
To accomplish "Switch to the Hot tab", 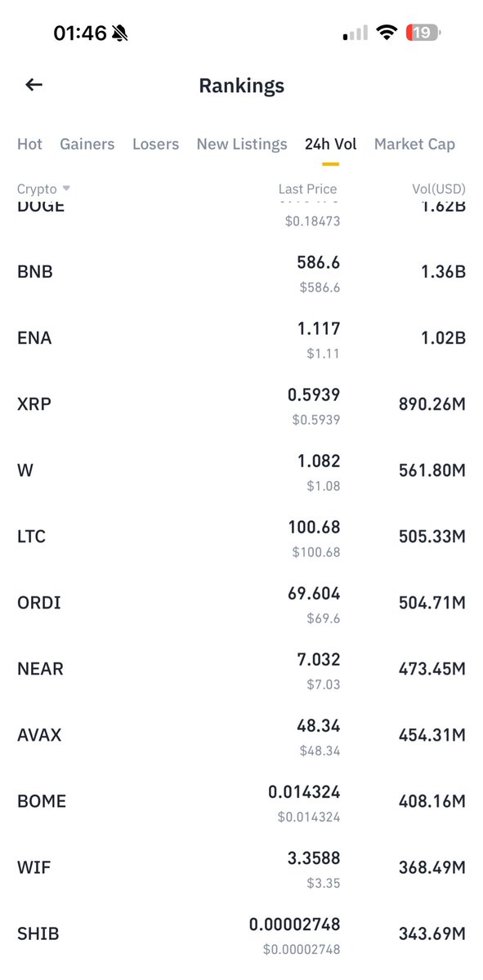I will click(x=29, y=144).
